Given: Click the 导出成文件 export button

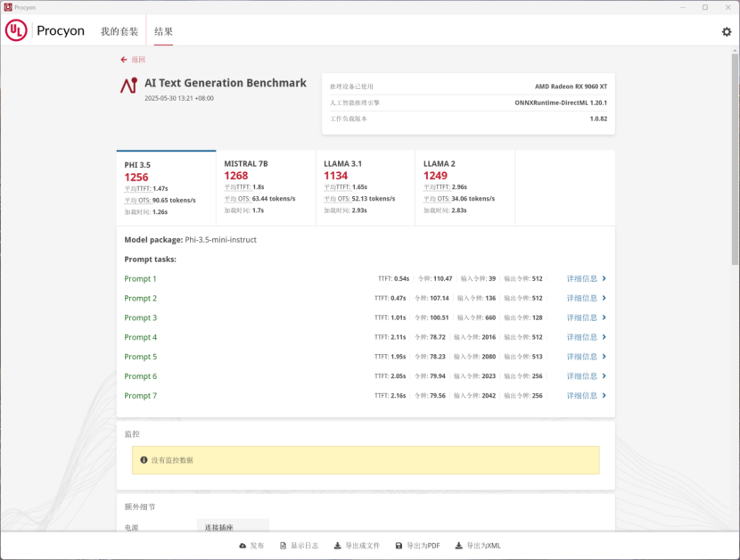Looking at the screenshot, I should coord(357,546).
